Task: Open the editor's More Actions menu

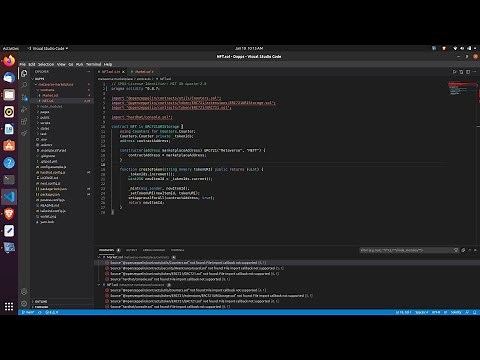Action: click(x=475, y=72)
